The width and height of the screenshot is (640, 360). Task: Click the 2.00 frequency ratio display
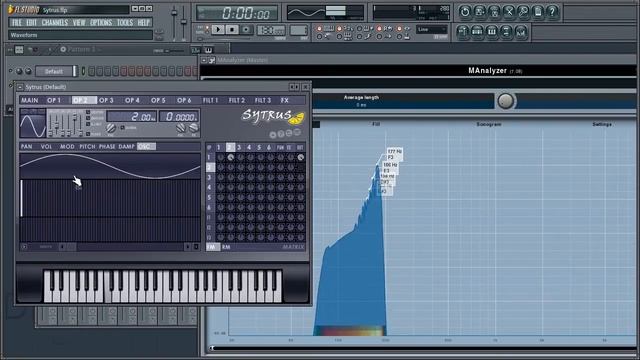(132, 116)
